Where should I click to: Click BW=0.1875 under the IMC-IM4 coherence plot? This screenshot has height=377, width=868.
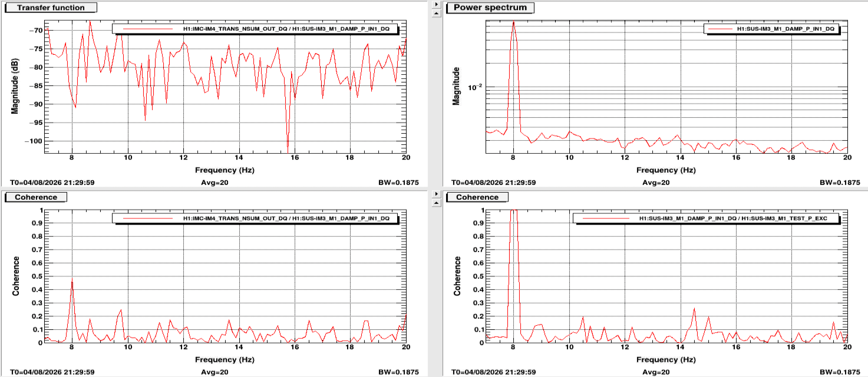(x=399, y=372)
